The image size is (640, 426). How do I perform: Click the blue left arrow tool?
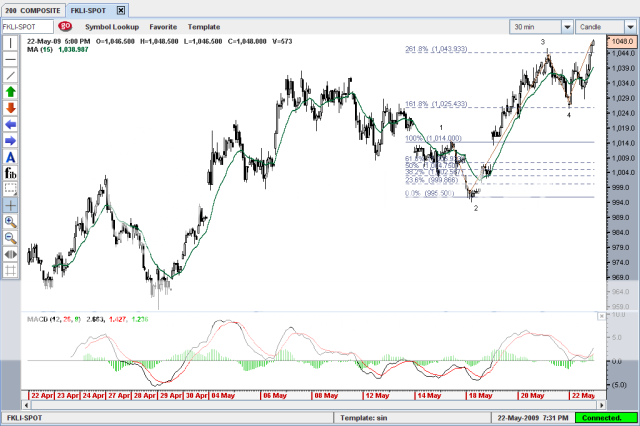(10, 124)
